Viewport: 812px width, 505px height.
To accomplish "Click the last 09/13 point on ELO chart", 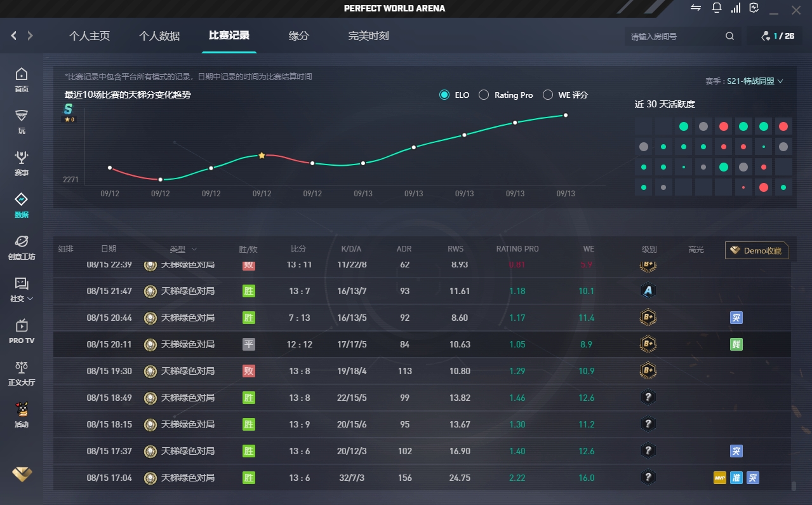I will pos(566,115).
